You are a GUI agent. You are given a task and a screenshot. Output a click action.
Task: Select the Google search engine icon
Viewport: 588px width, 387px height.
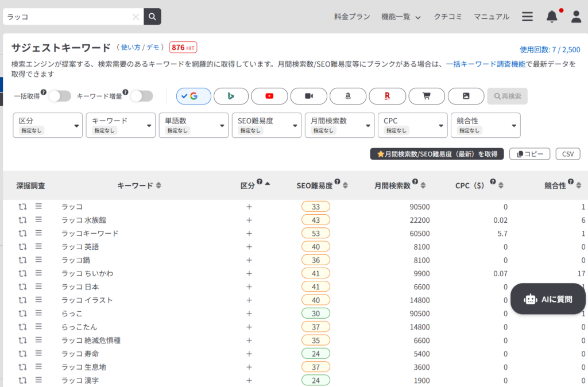click(x=193, y=96)
